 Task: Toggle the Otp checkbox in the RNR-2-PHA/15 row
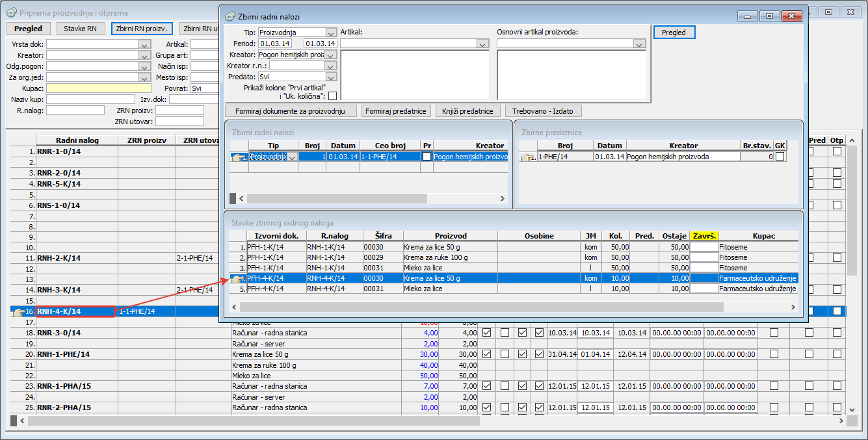click(837, 408)
